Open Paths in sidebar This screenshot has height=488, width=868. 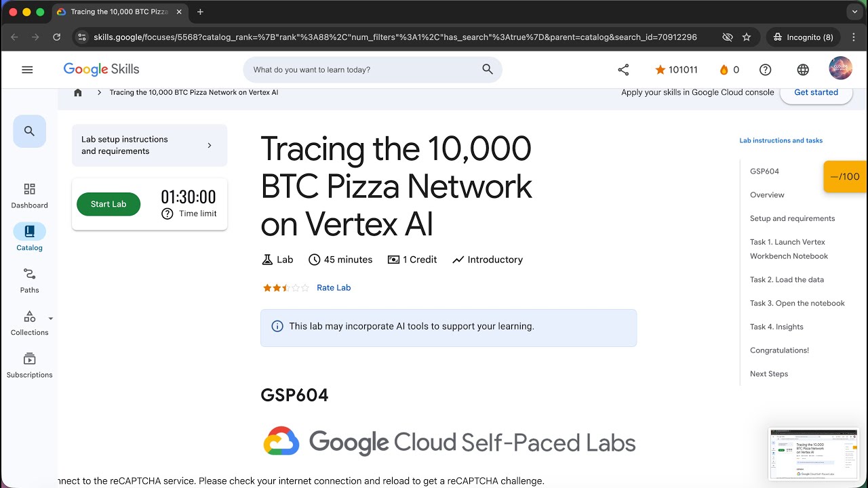29,281
